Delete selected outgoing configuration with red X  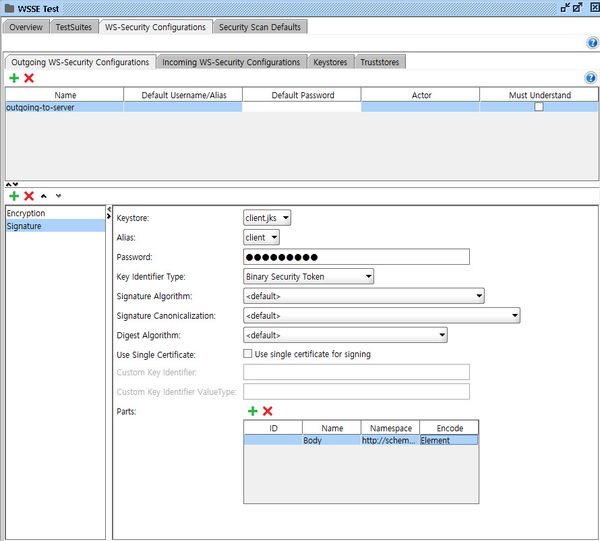pos(29,78)
